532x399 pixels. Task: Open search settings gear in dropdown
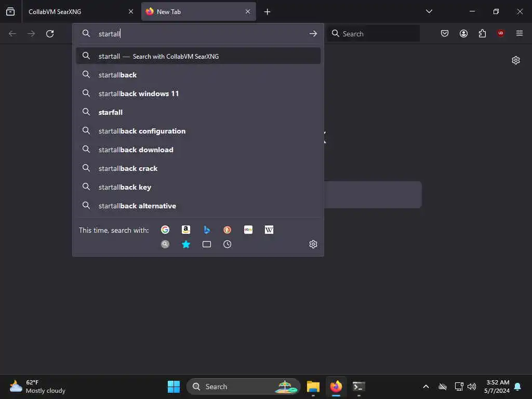[x=313, y=244]
